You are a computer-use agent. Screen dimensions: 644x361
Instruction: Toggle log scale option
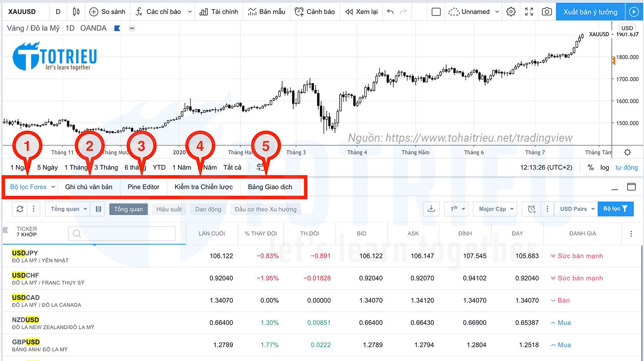click(x=605, y=167)
